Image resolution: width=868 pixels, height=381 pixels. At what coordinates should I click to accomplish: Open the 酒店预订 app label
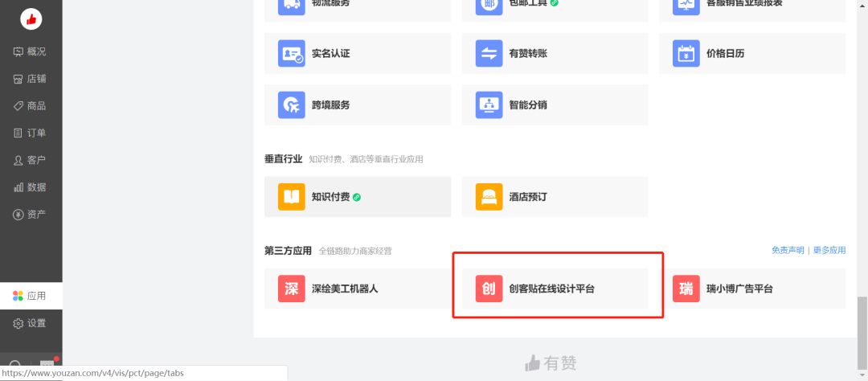[528, 197]
